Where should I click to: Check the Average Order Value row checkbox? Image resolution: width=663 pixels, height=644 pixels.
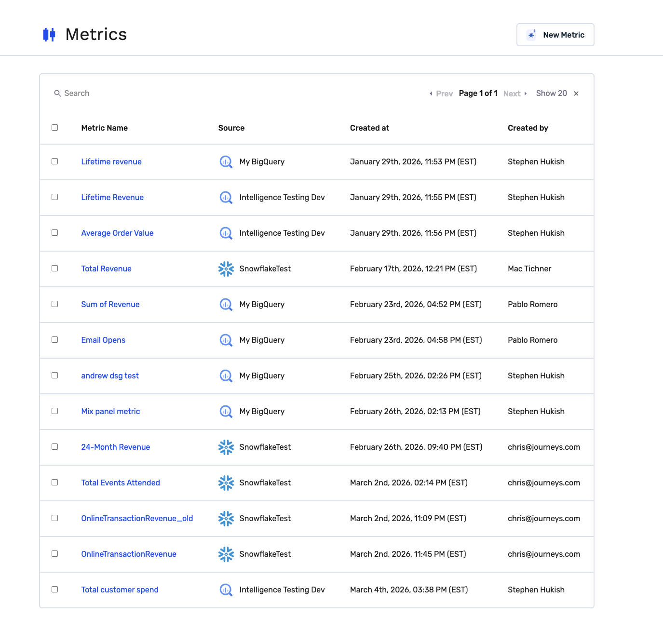click(x=55, y=233)
